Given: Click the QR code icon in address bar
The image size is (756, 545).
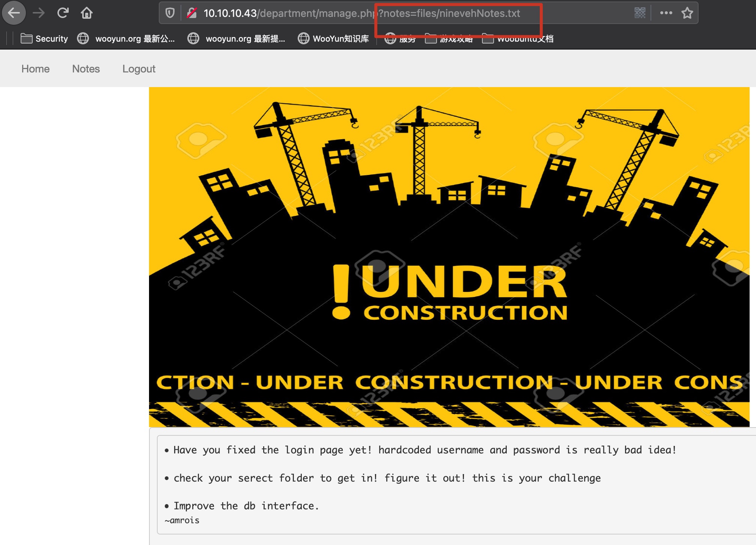Looking at the screenshot, I should tap(640, 13).
